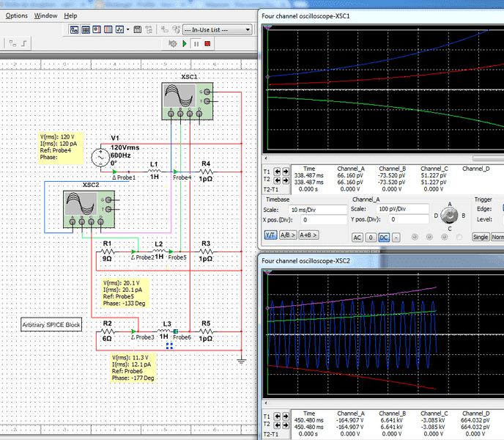Select inductor L1 in the schematic

pyautogui.click(x=155, y=172)
